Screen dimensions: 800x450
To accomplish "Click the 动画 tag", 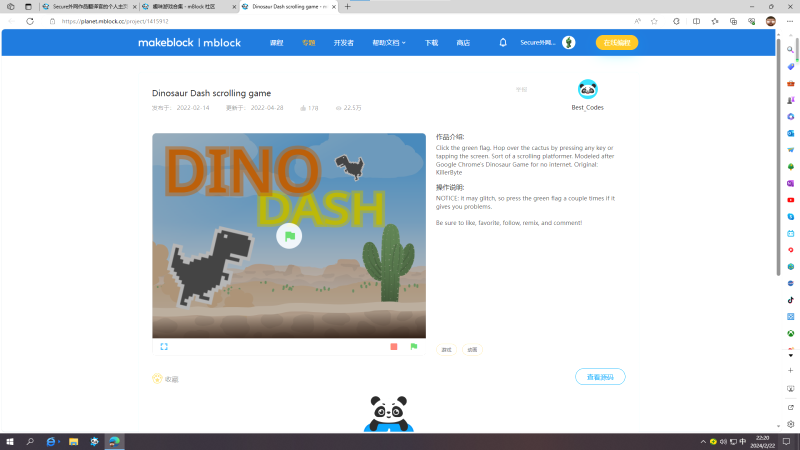I will tap(472, 349).
